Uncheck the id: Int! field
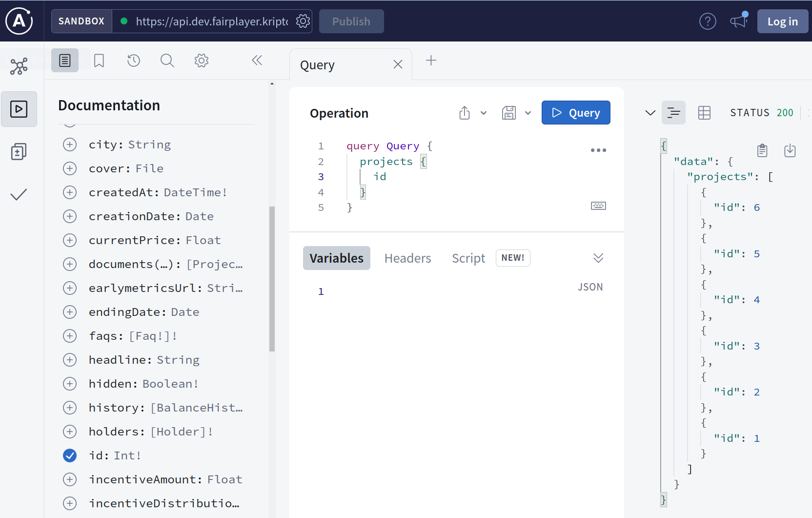 pos(70,456)
